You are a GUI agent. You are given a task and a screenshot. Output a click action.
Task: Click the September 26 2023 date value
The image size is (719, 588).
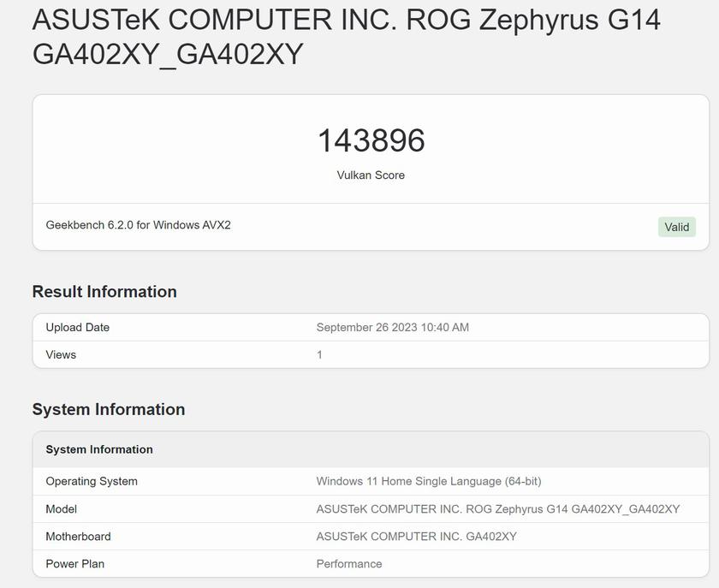point(392,327)
